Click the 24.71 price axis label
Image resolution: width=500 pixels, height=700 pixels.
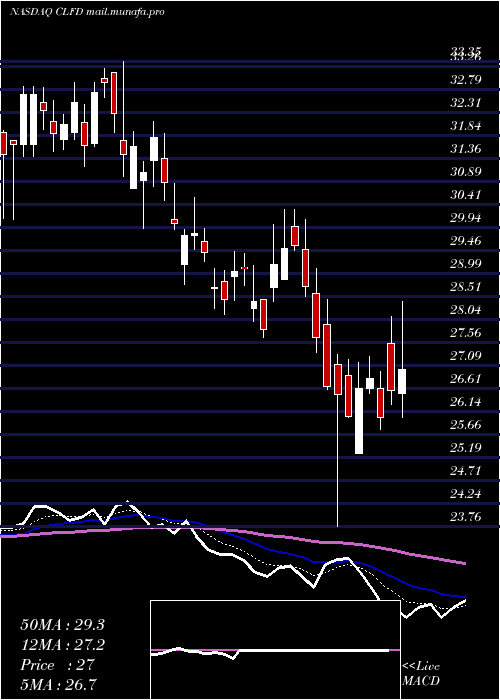pyautogui.click(x=465, y=471)
